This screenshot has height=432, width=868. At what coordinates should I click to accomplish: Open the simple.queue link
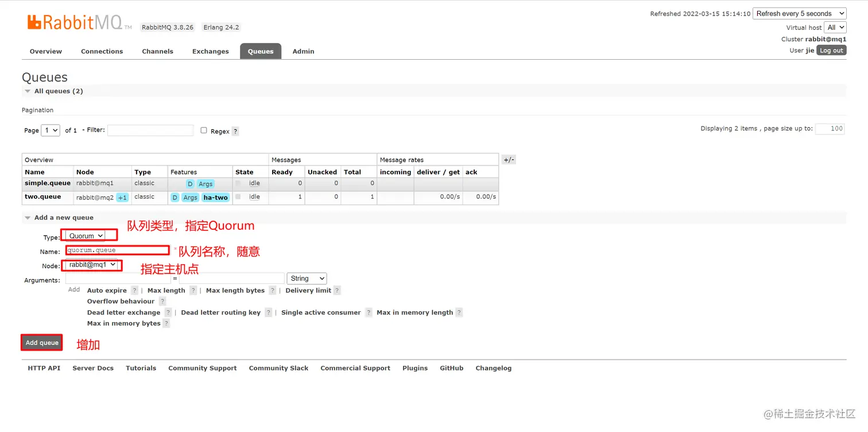click(48, 183)
